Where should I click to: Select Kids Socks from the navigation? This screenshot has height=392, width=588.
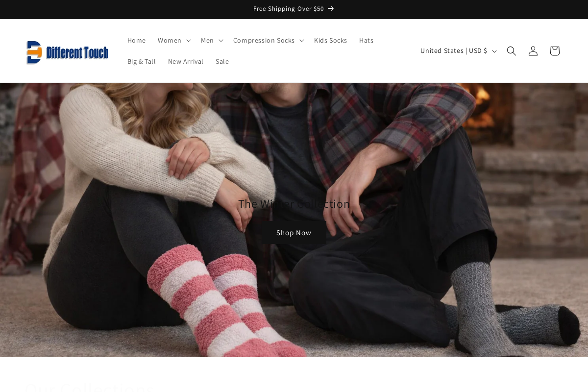[x=330, y=40]
